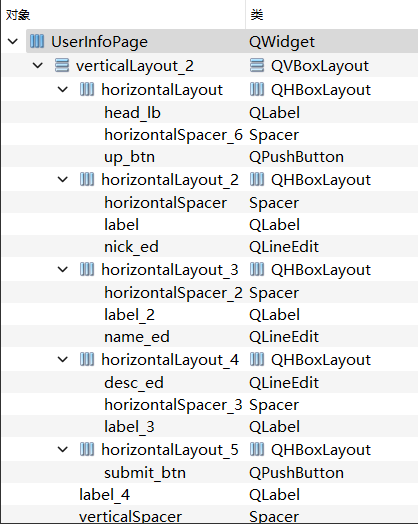Click the horizontalLayout_2 object icon
Image resolution: width=418 pixels, height=524 pixels.
[x=87, y=179]
